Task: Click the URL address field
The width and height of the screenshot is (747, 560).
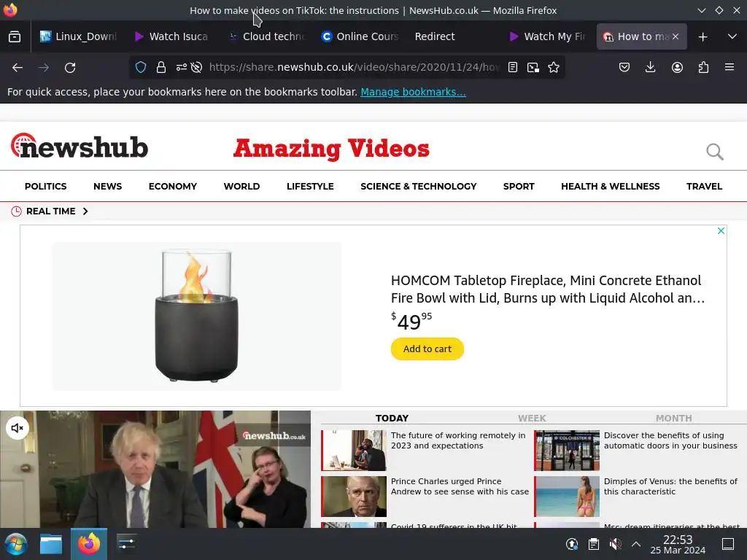Action: point(354,68)
